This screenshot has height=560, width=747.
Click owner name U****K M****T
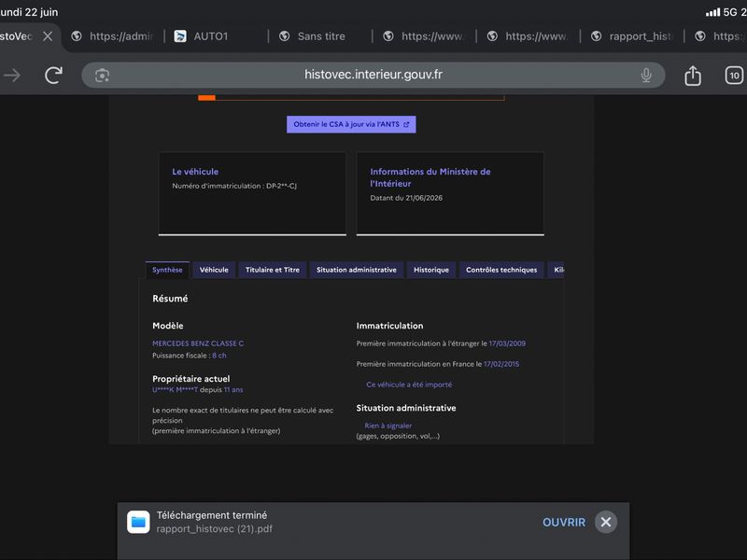(175, 389)
